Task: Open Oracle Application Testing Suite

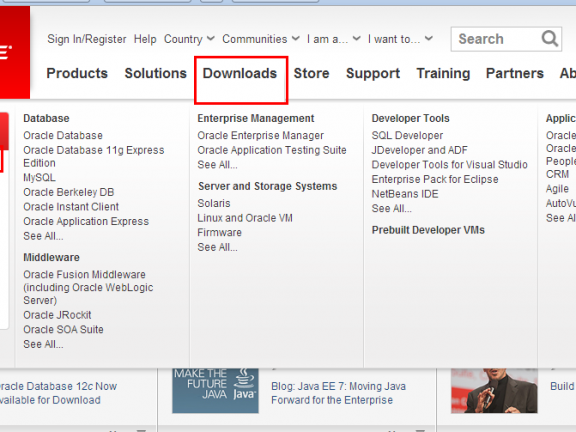Action: point(272,150)
